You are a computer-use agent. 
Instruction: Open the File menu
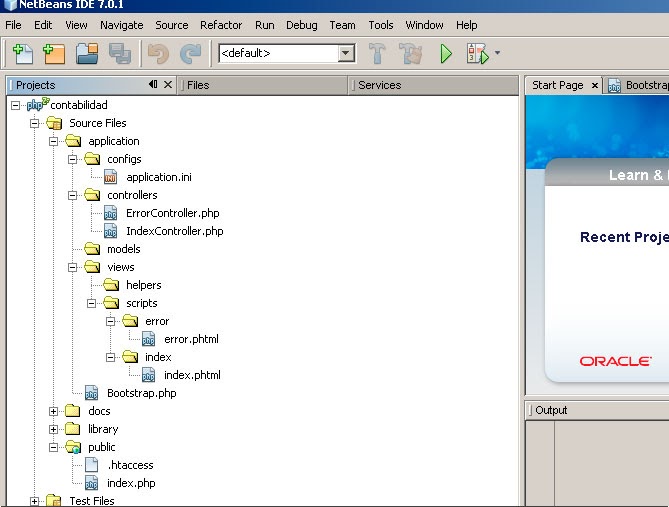point(13,25)
